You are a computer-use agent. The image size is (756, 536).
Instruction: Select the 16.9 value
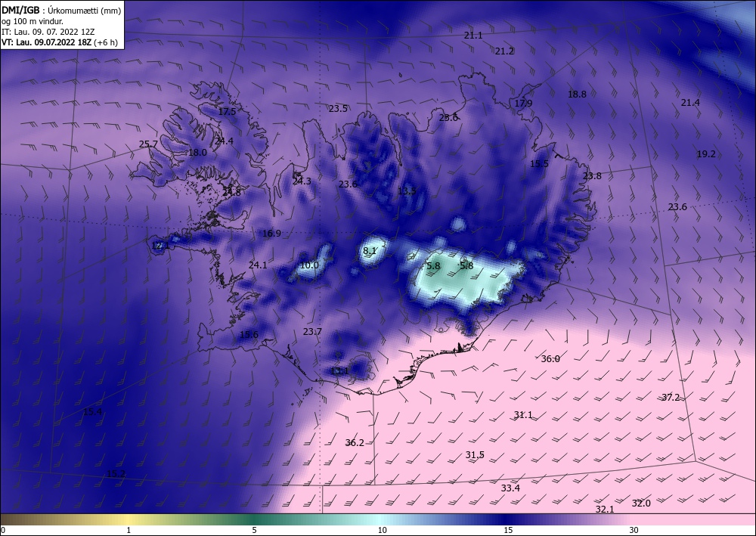tap(271, 234)
